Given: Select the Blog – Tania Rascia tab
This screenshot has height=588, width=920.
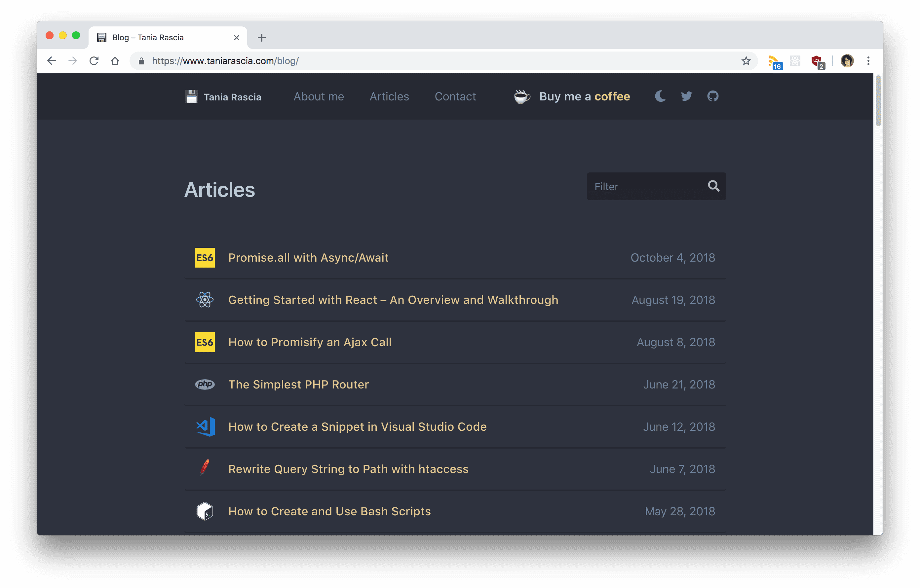Looking at the screenshot, I should coord(167,37).
